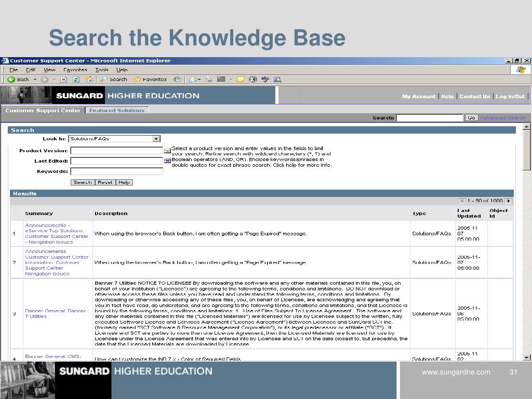Click the History/Media toolbar icon
This screenshot has height=399, width=532.
(x=177, y=79)
